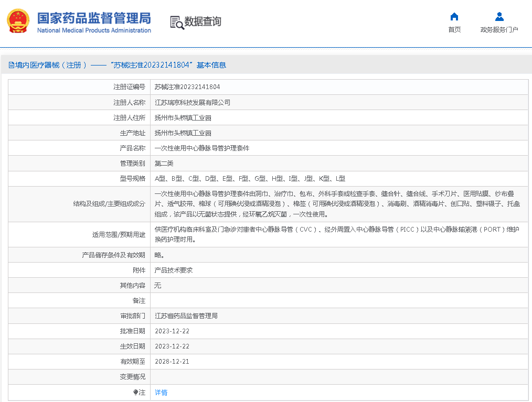Click the 无 value in 其他内容
The image size is (532, 402).
[158, 286]
